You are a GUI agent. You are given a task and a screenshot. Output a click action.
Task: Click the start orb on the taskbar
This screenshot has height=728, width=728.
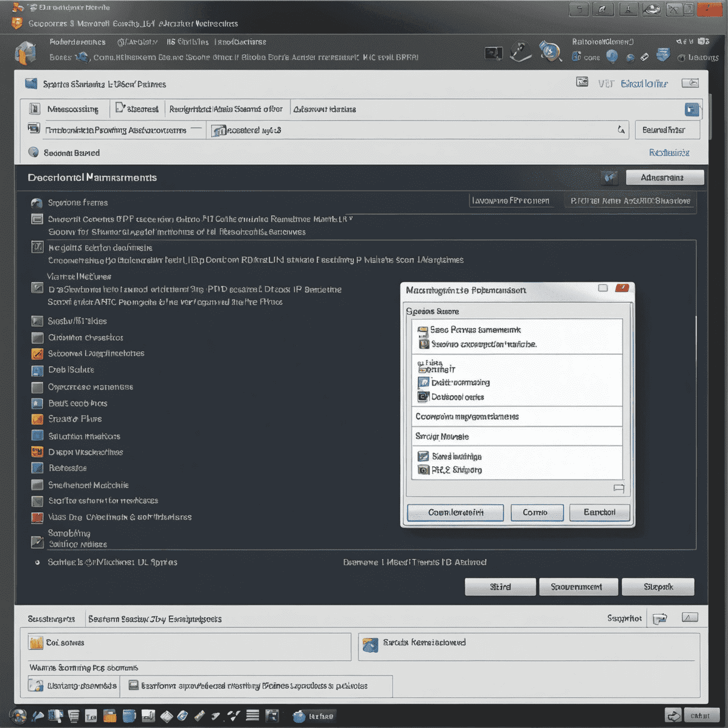click(18, 716)
